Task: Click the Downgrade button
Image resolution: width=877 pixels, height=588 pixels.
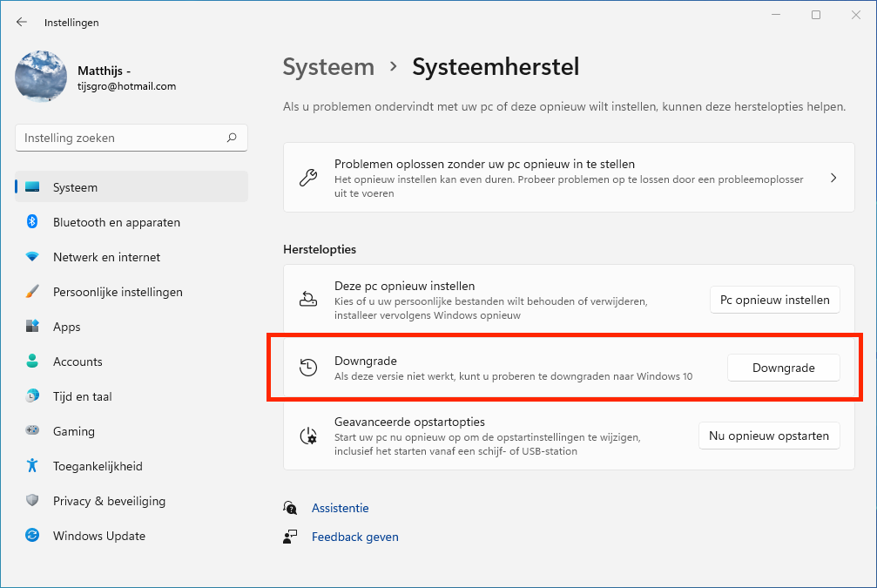Action: tap(783, 368)
